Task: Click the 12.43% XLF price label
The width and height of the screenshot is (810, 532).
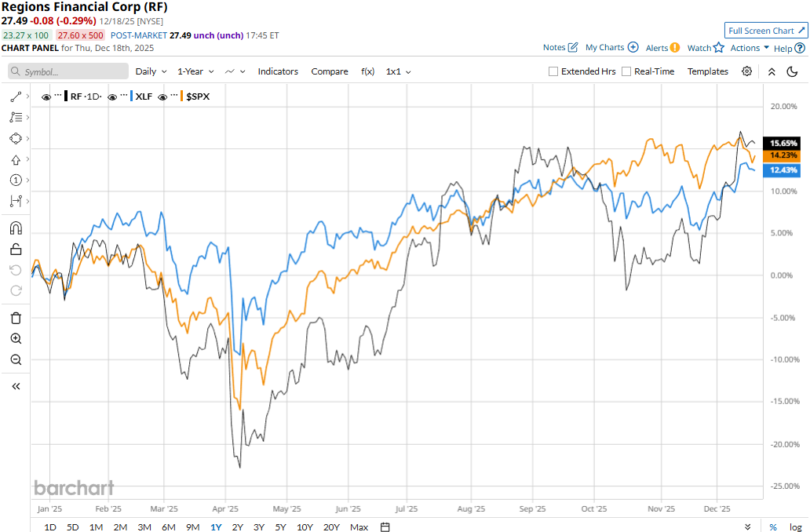Action: click(x=782, y=170)
